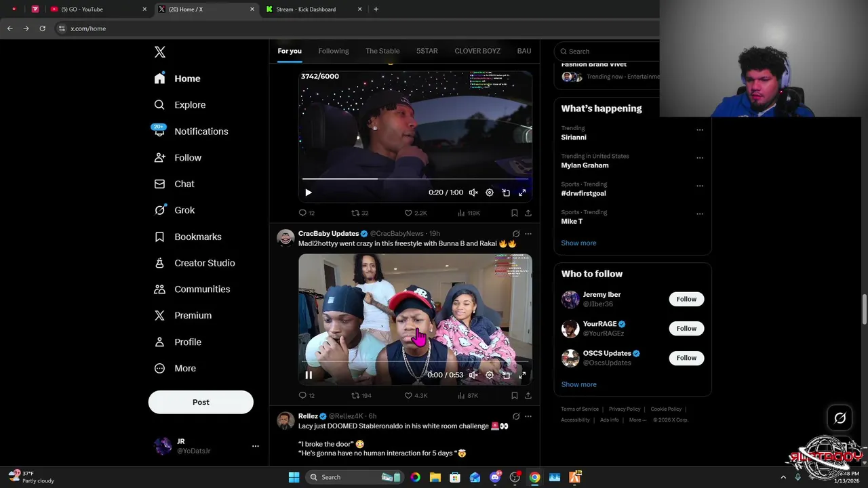Open settings gear on freestyle video
Screen dimensions: 868x488
tap(490, 375)
